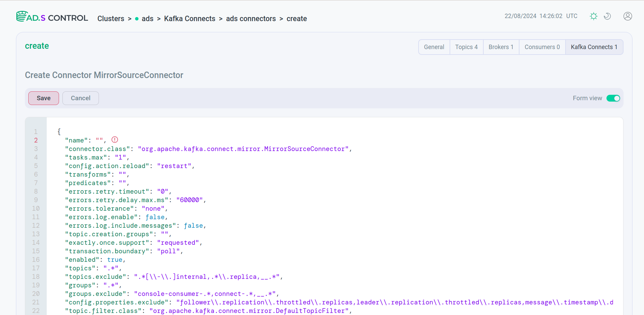Click the Save button
Screen dimensions: 644x315
(x=44, y=98)
